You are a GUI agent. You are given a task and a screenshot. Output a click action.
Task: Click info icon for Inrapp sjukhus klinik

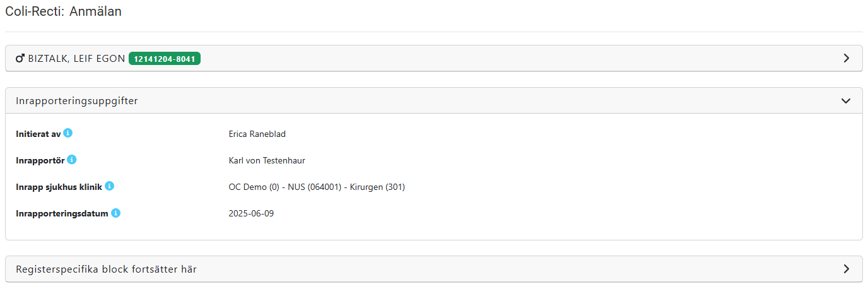(110, 186)
